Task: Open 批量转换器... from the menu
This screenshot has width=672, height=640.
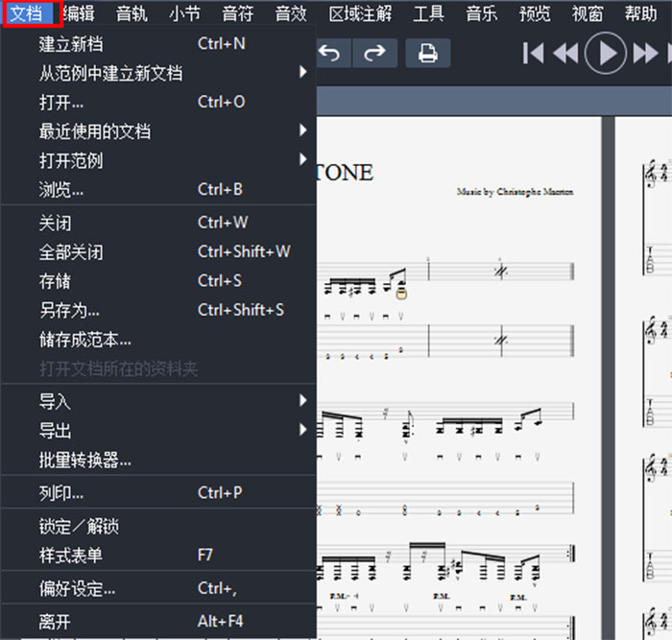Action: (x=158, y=460)
